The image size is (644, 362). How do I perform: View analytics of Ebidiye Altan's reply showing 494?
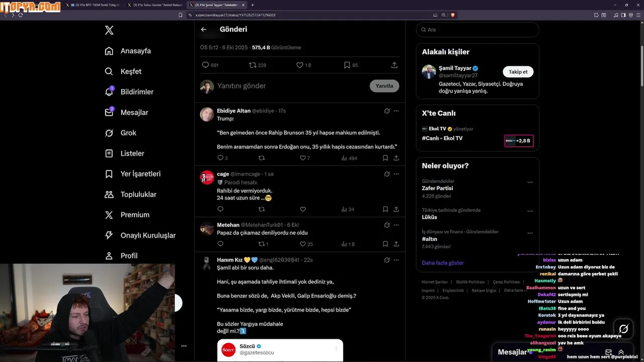[349, 158]
